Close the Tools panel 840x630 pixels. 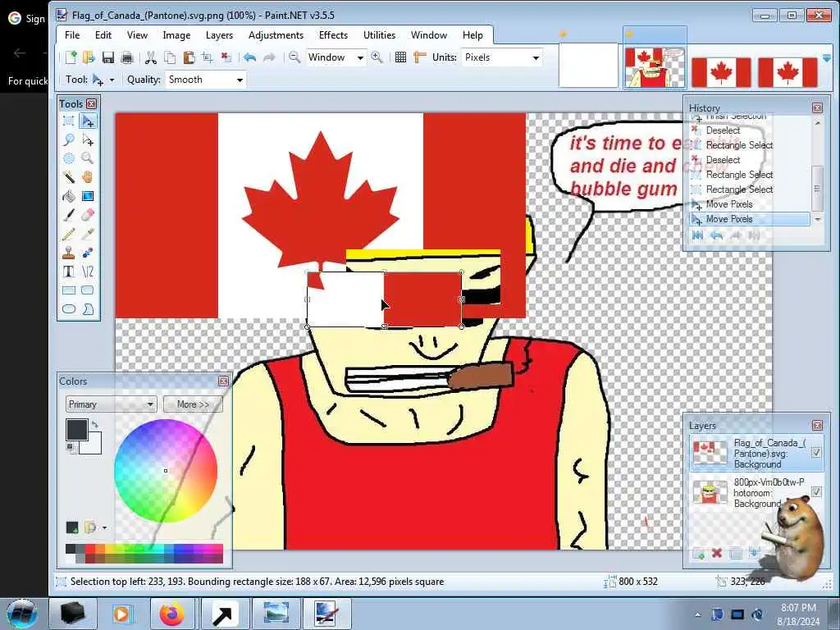coord(92,104)
